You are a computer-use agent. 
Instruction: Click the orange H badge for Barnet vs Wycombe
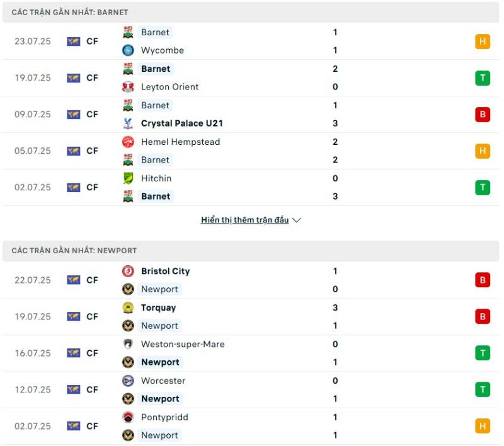coord(483,42)
